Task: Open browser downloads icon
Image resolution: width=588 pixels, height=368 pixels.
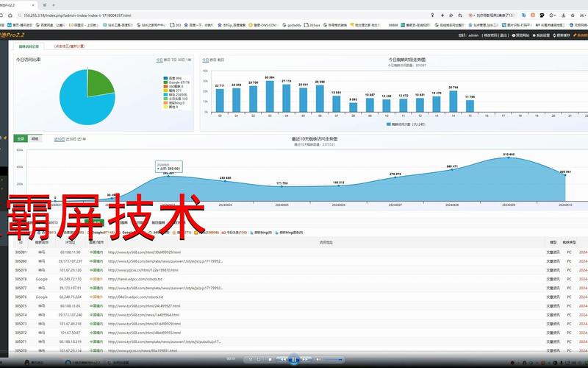Action: 563,15
